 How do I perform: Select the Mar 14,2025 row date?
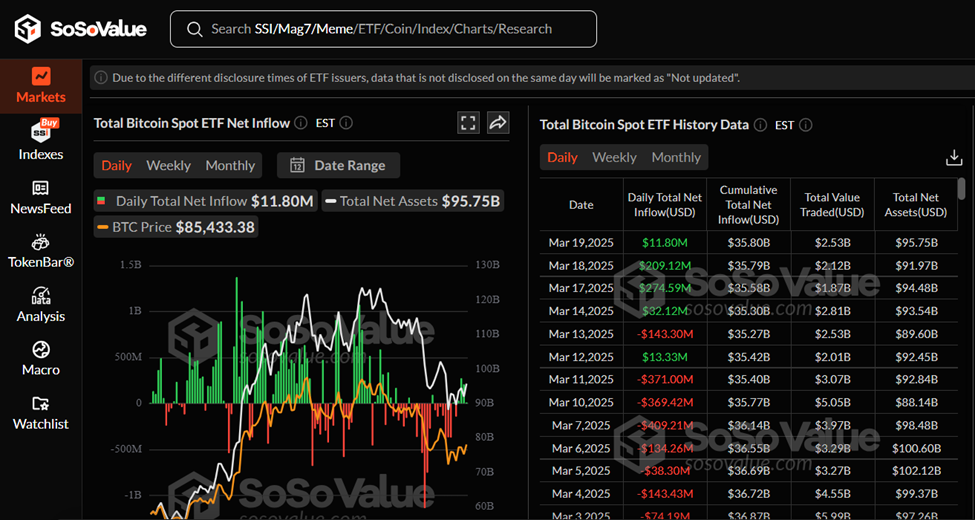(x=581, y=311)
